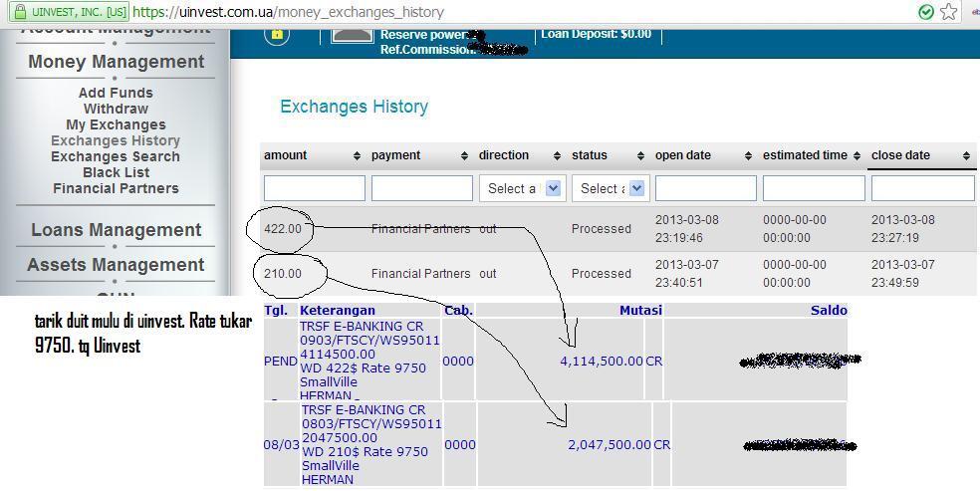Open My Exchanges link
980x491 pixels.
click(116, 124)
